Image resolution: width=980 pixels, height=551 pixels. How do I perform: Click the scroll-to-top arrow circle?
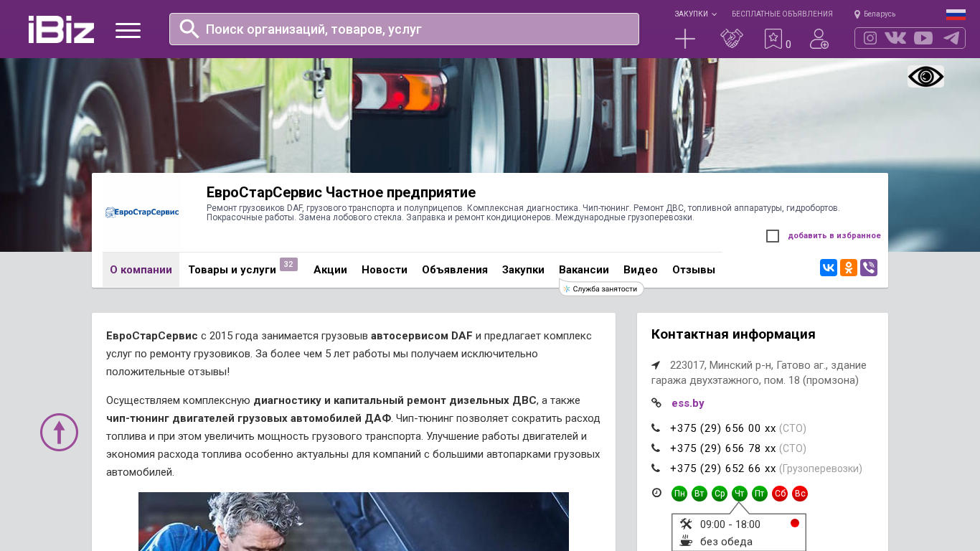pos(59,432)
